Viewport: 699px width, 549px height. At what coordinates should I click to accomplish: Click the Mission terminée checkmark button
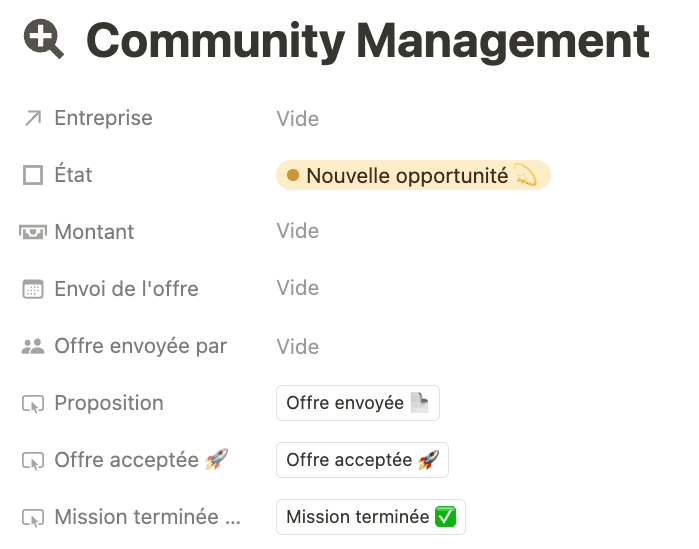[x=370, y=517]
